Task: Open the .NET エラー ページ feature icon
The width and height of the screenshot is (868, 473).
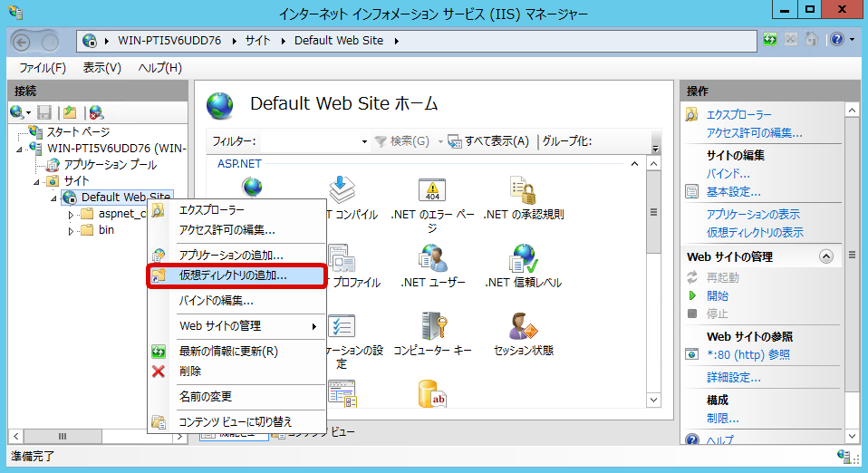Action: point(432,191)
